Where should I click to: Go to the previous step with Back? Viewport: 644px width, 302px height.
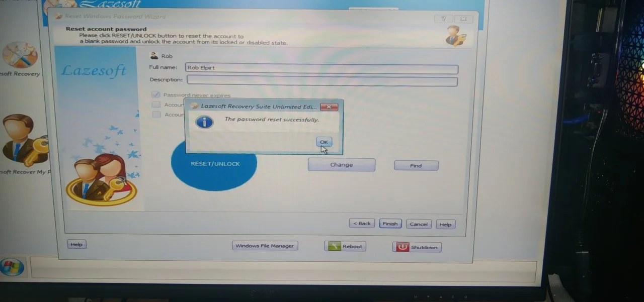coord(362,224)
